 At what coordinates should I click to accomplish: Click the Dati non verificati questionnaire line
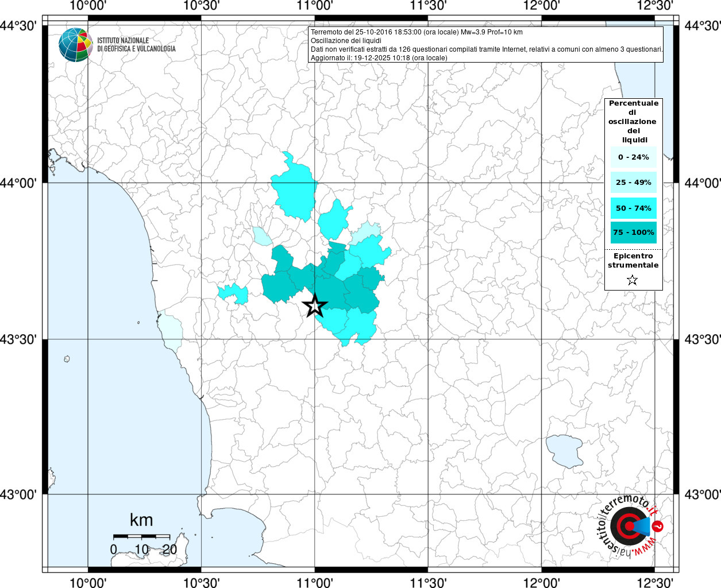(x=487, y=49)
